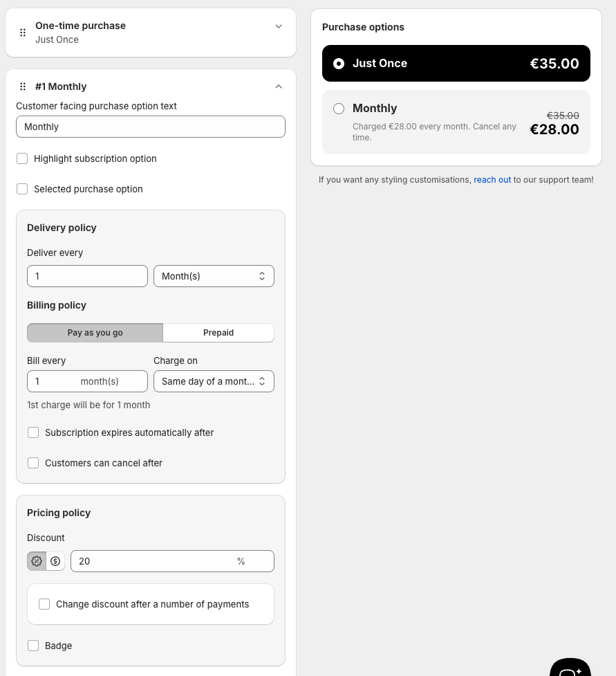Collapse the #1 Monthly section chevron
Viewport: 616px width, 676px height.
tap(279, 86)
